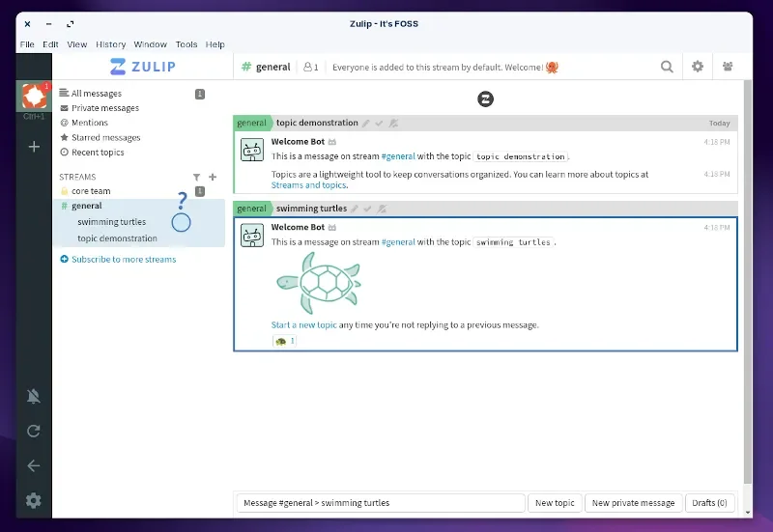The width and height of the screenshot is (773, 532).
Task: Toggle the turtle emoji reaction
Action: click(284, 341)
